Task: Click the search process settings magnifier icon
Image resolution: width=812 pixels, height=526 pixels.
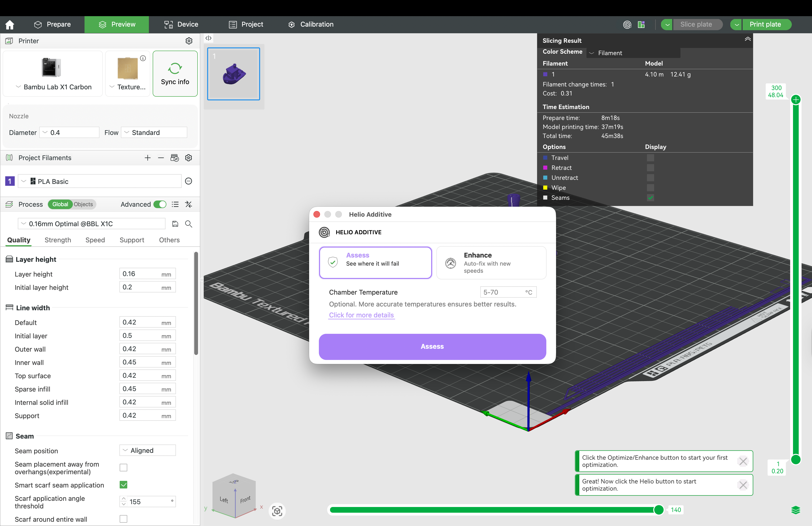Action: tap(188, 224)
